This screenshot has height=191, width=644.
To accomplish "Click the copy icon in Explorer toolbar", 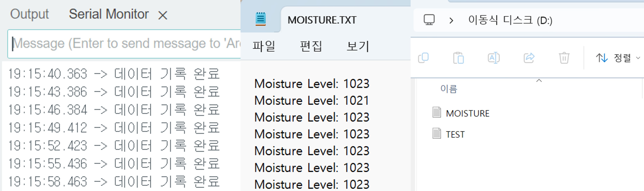I will (423, 58).
